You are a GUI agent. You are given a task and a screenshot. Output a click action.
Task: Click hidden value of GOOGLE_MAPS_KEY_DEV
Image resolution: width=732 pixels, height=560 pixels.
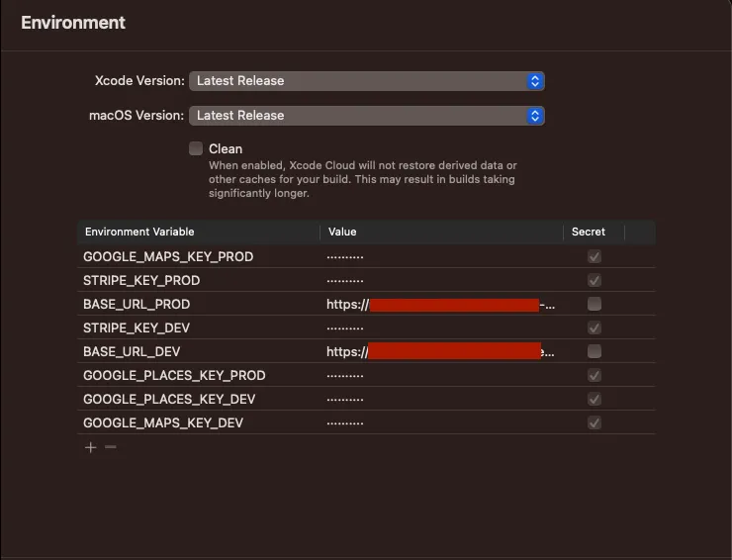pos(345,423)
